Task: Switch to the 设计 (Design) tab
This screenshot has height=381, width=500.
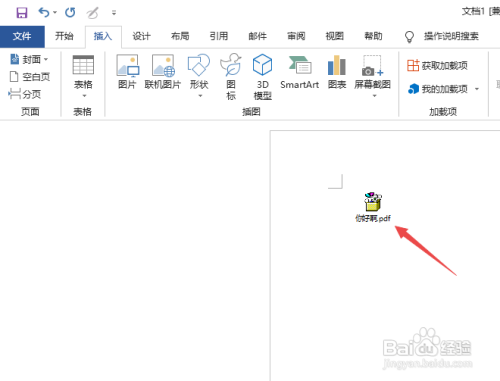Action: click(141, 36)
